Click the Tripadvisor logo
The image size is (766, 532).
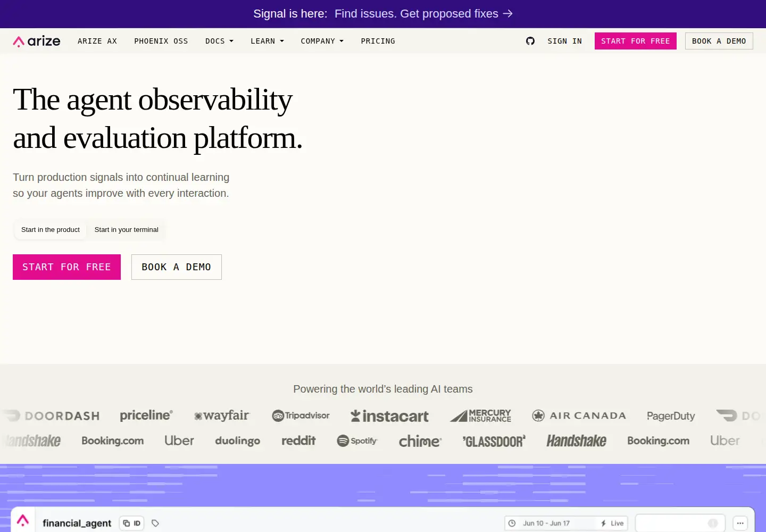(x=301, y=415)
